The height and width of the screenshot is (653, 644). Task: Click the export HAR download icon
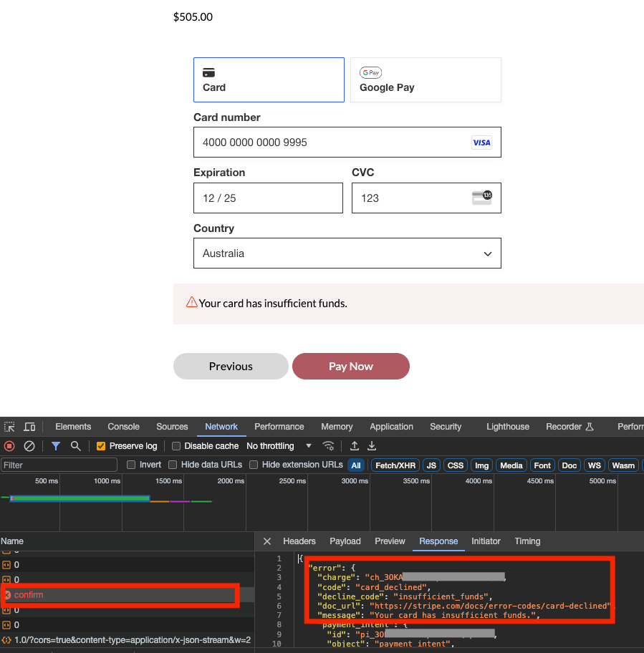(372, 446)
